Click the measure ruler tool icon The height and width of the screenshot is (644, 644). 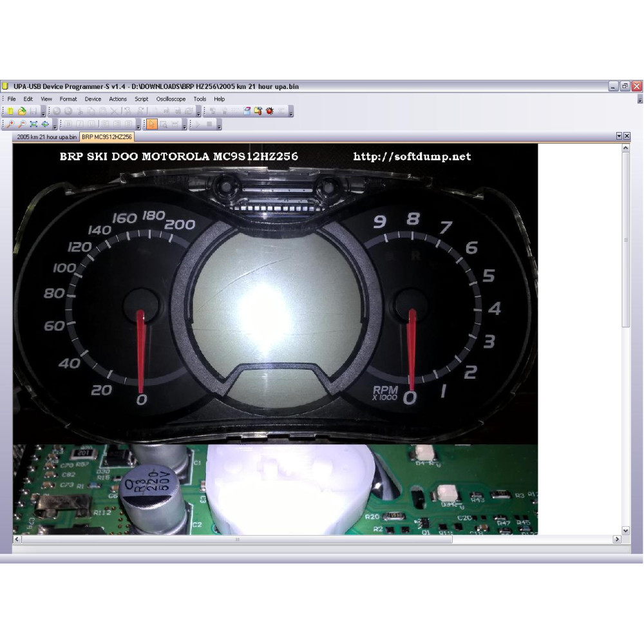[175, 124]
